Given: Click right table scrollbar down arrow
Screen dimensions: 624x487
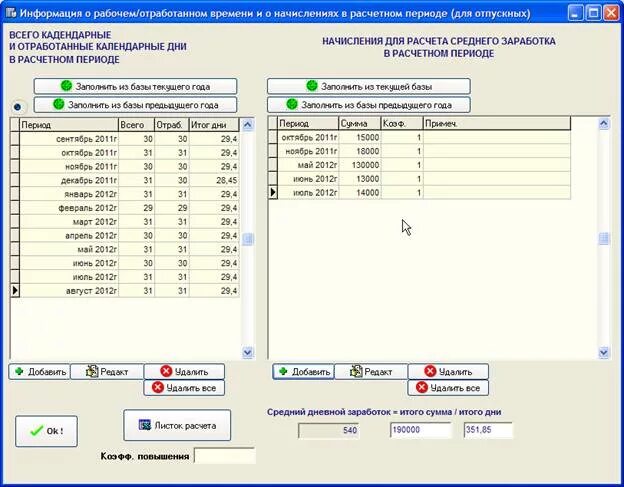Looking at the screenshot, I should [x=604, y=352].
